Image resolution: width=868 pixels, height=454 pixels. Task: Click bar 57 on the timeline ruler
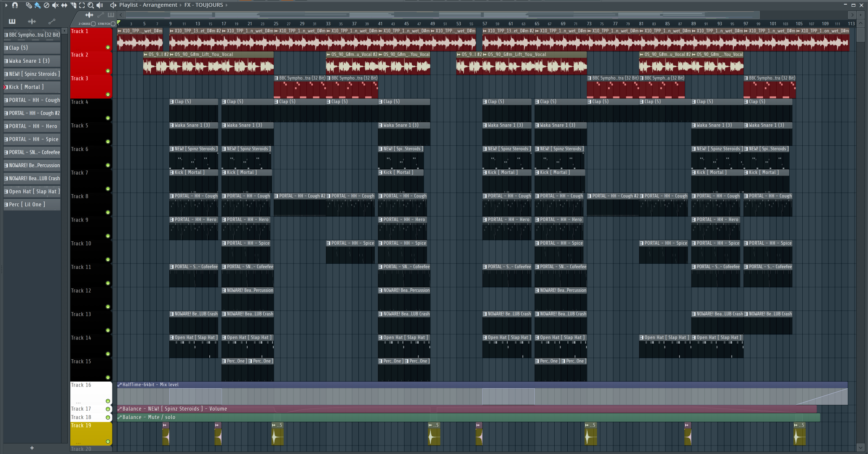tap(485, 24)
